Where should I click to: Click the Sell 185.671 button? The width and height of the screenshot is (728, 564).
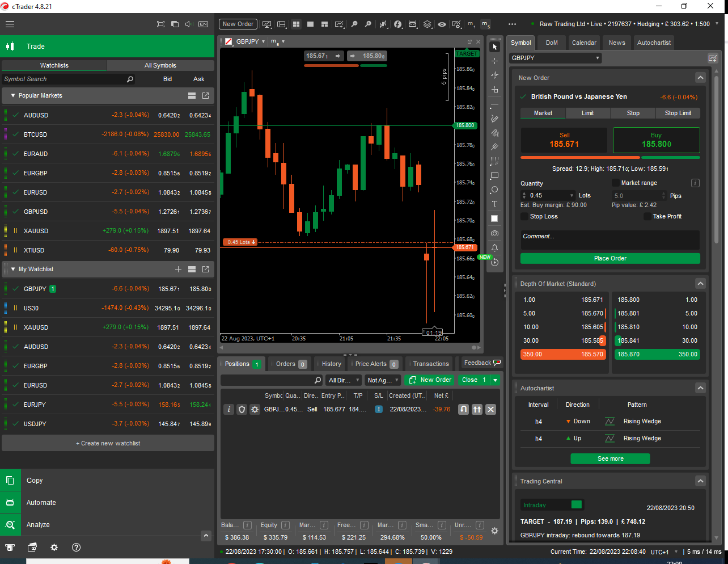(x=564, y=140)
